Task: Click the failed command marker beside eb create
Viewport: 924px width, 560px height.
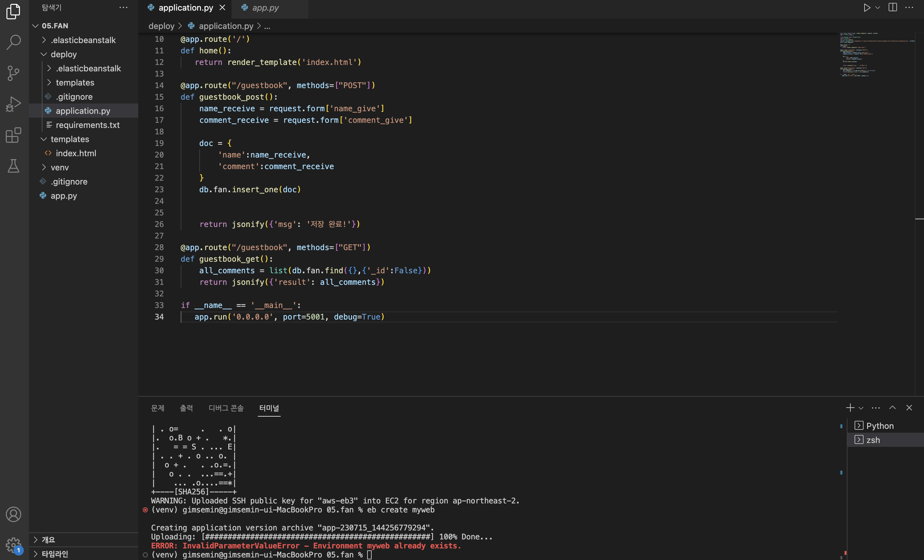Action: coord(145,510)
